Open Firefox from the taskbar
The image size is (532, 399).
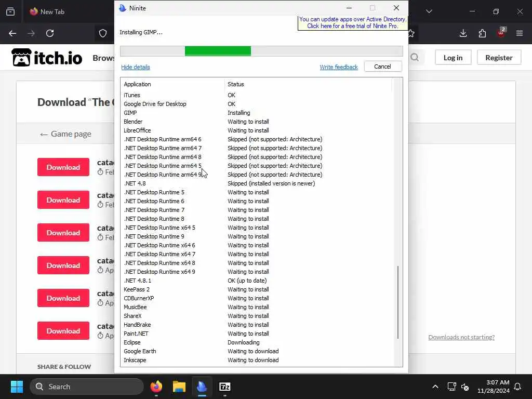[156, 387]
